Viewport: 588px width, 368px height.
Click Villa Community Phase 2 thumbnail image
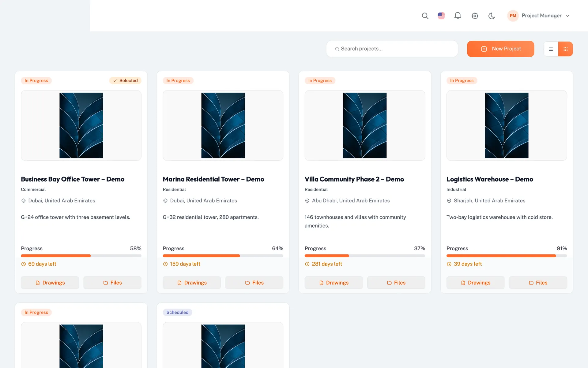[365, 125]
